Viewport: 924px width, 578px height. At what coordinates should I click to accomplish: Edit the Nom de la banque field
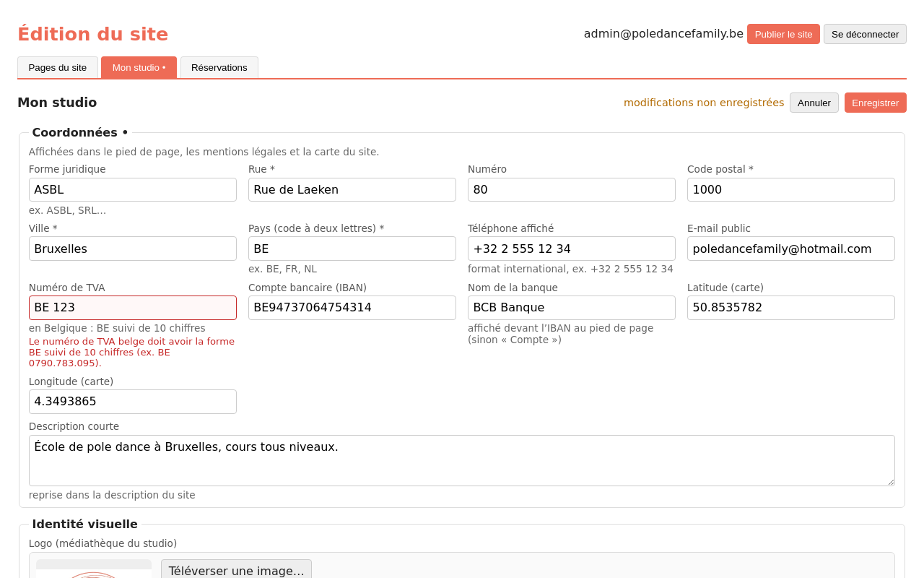click(572, 308)
